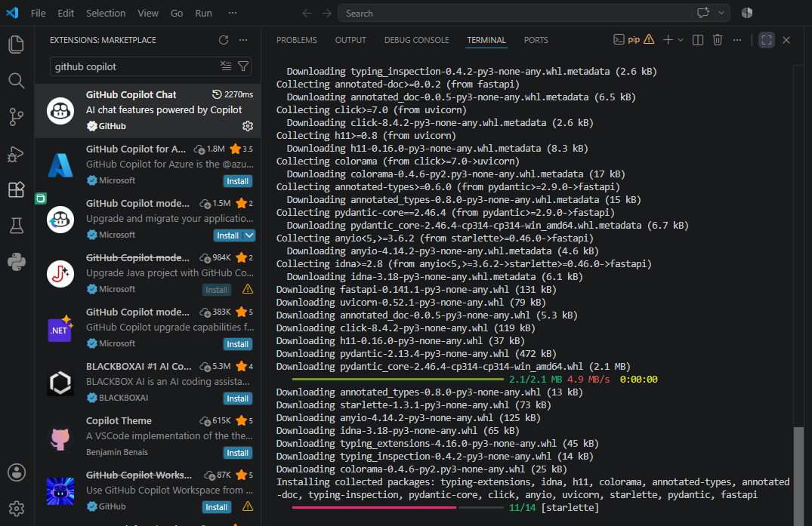
Task: Open the Run and Debug view
Action: click(17, 154)
